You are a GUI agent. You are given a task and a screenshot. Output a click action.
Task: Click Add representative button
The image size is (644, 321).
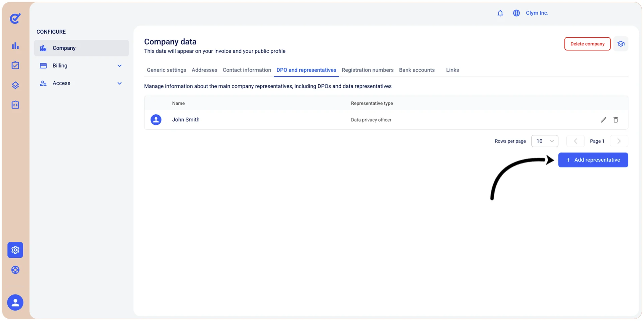pyautogui.click(x=593, y=160)
